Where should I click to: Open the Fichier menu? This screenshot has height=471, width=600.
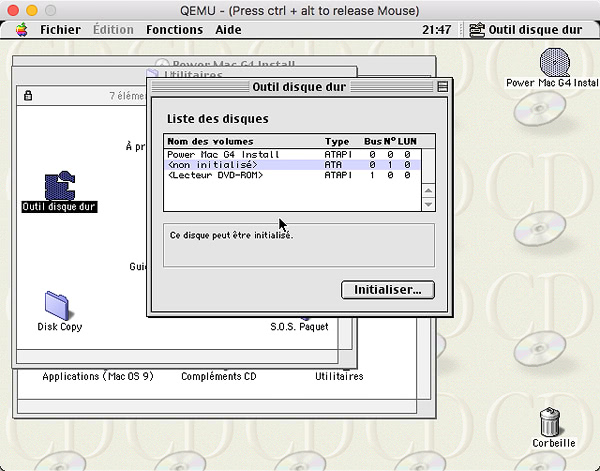(x=60, y=29)
